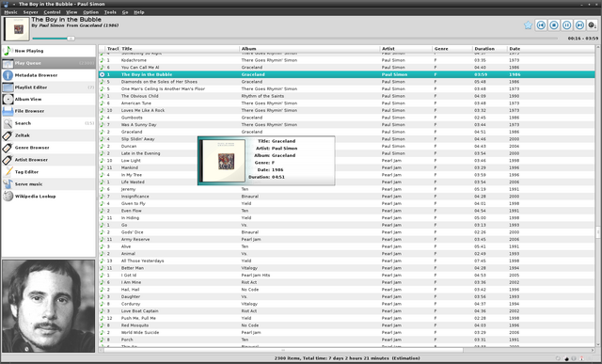This screenshot has width=602, height=364.
Task: Open the Server menu
Action: [x=30, y=12]
